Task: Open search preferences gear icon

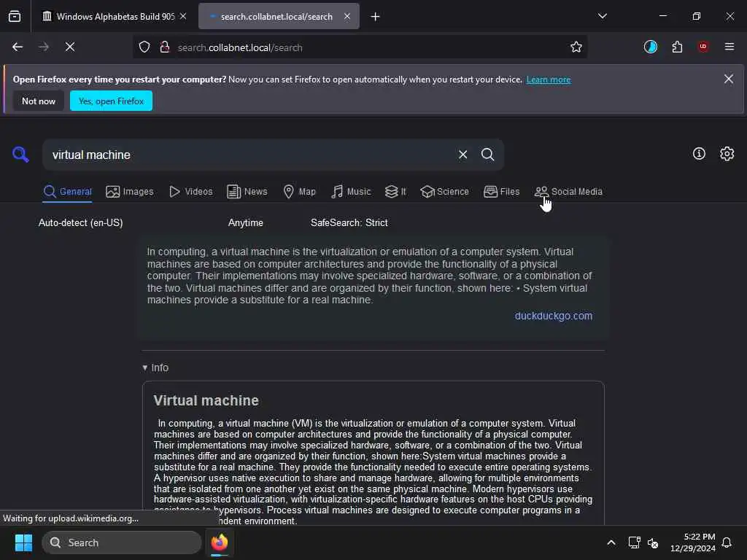Action: [x=727, y=153]
